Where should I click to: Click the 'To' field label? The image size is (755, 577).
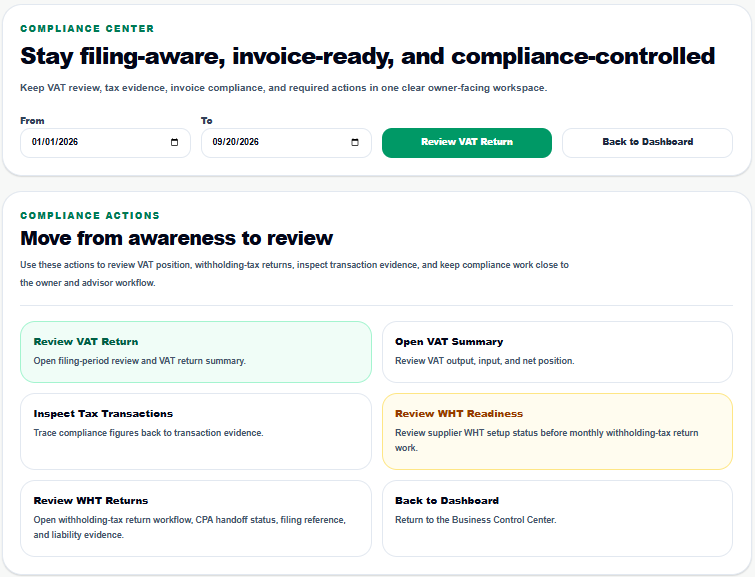pyautogui.click(x=207, y=120)
